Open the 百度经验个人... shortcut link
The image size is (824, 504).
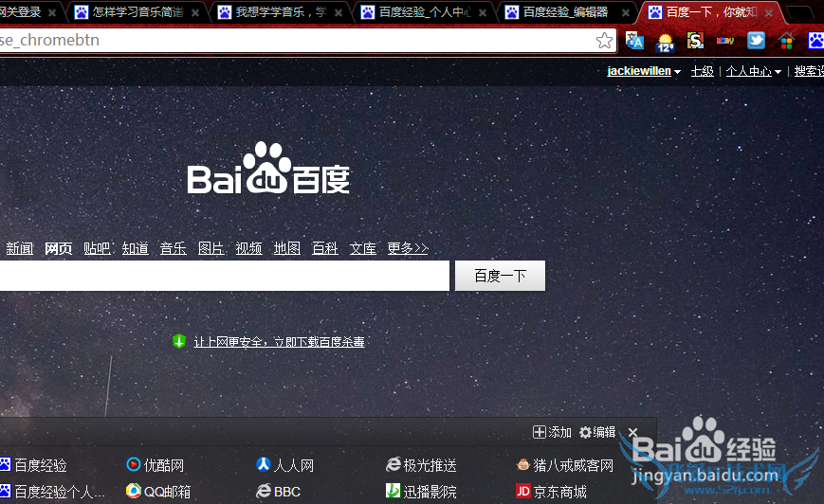(52, 492)
